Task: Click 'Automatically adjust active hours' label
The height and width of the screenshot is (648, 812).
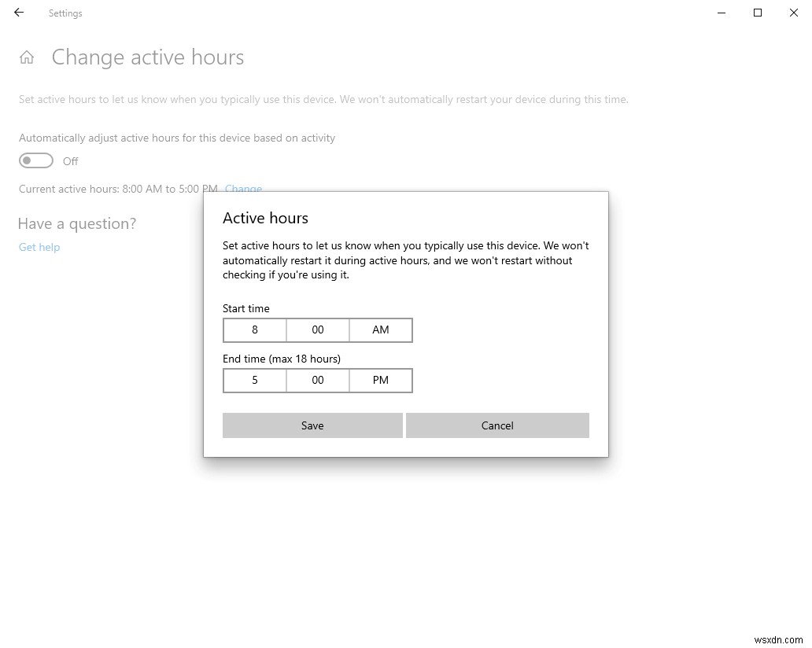Action: pyautogui.click(x=177, y=138)
